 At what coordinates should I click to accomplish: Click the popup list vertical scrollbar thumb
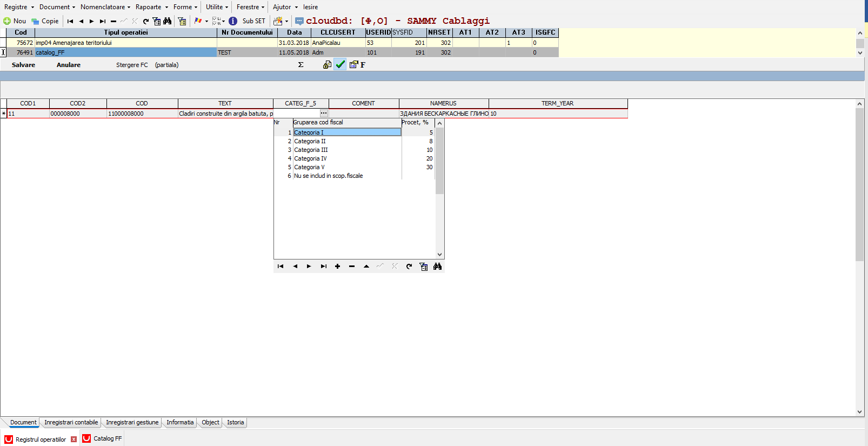tap(439, 161)
